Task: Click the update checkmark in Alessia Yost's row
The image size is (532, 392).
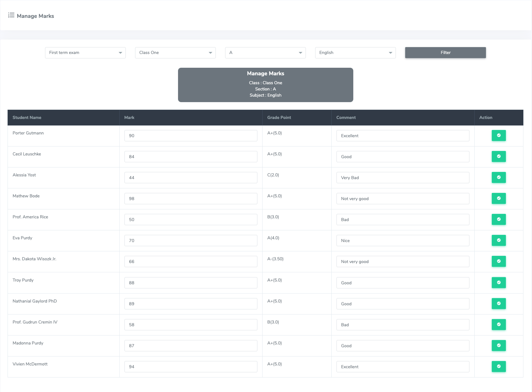Action: click(499, 177)
